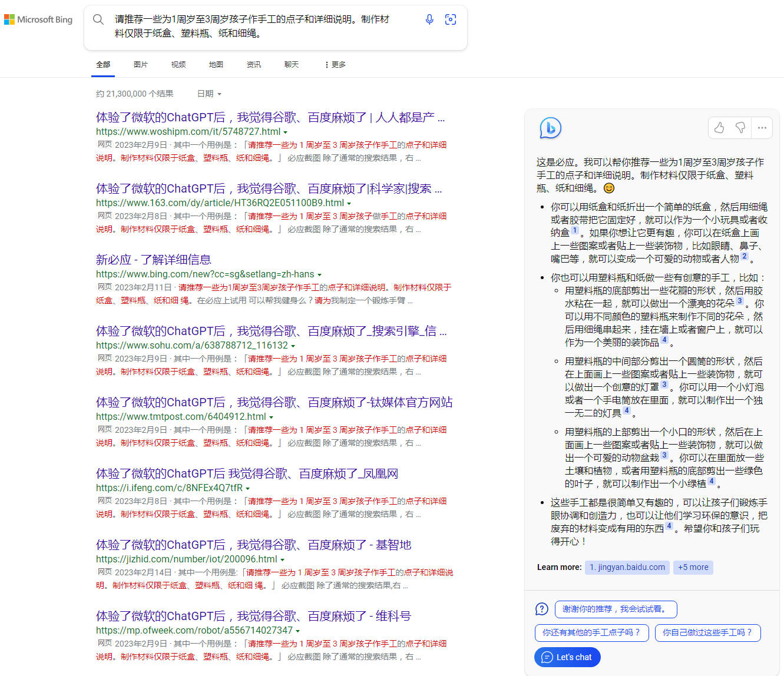Open result title ending 搜索引擎_信
The image size is (784, 676).
[x=272, y=331]
